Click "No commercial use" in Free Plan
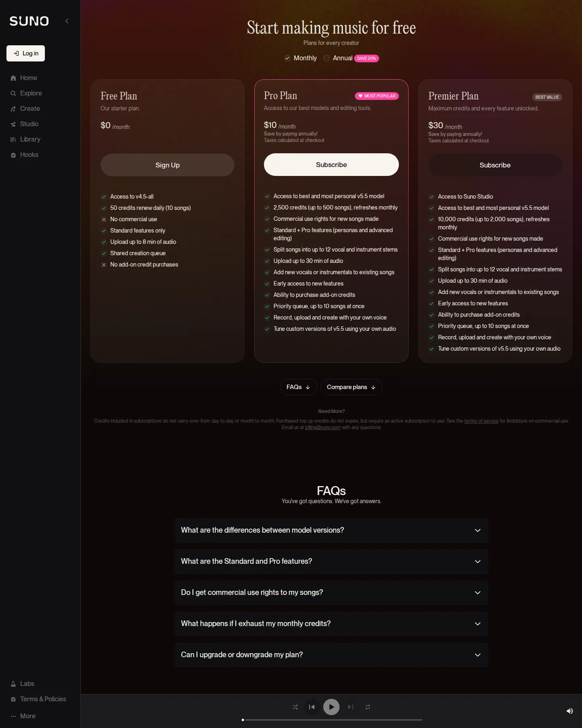The width and height of the screenshot is (582, 728). (x=134, y=219)
